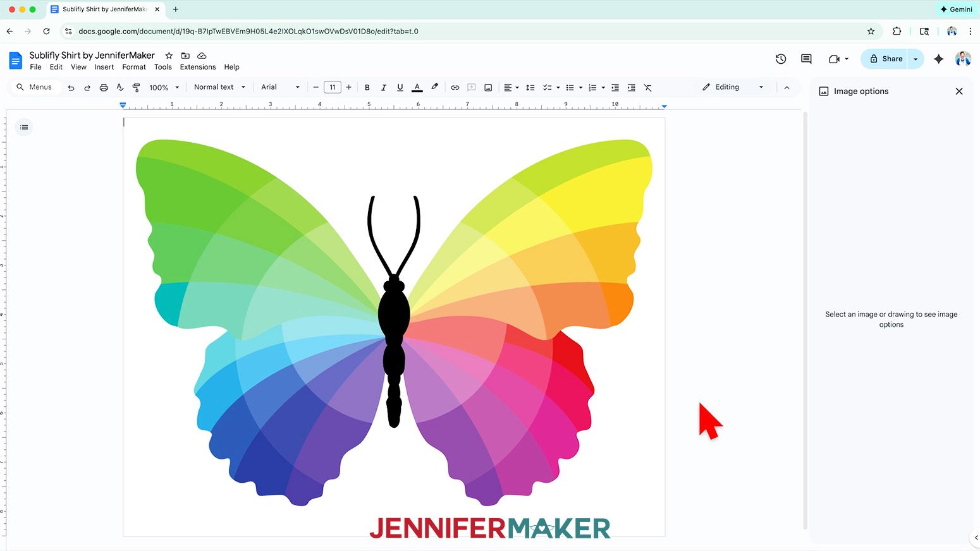Select the butterfly image in document

(x=394, y=322)
